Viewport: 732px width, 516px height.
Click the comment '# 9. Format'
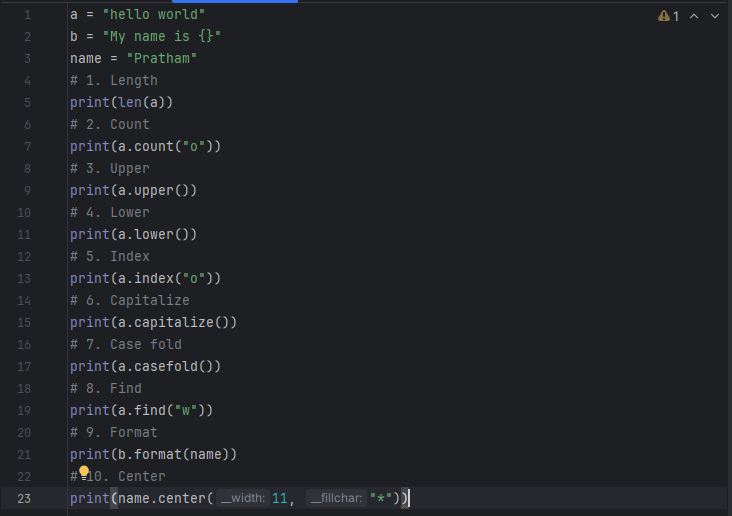click(x=114, y=432)
